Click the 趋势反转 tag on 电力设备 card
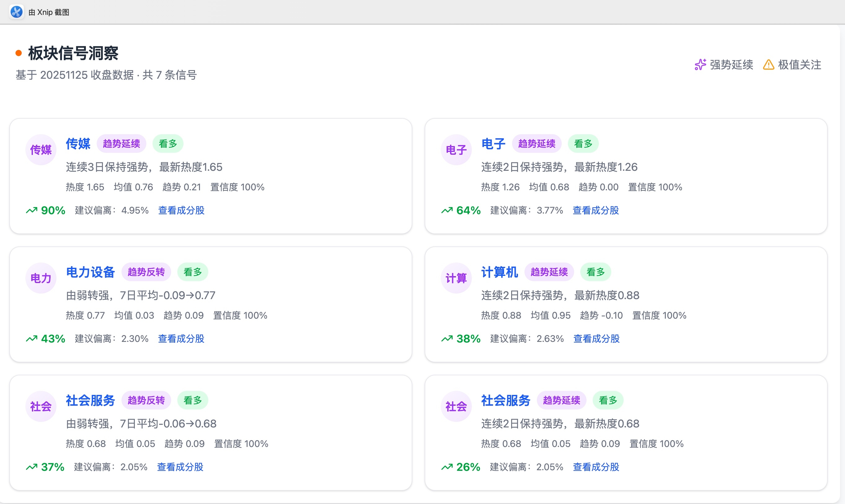The width and height of the screenshot is (845, 504). (x=146, y=272)
